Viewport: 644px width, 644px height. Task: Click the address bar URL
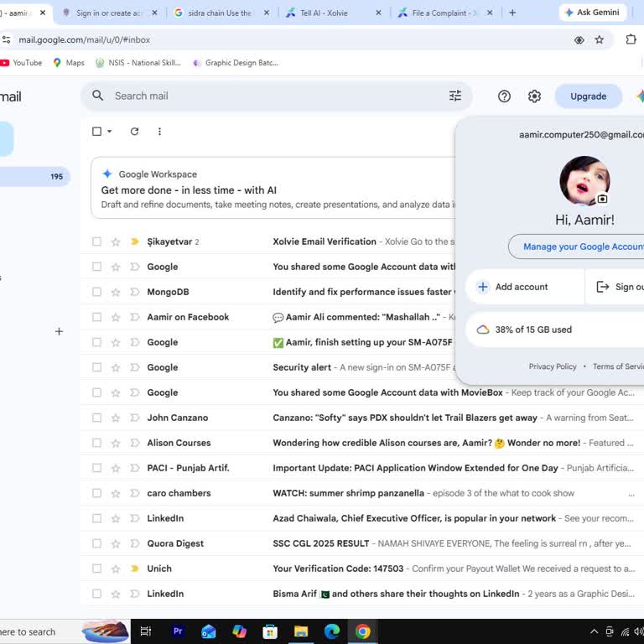point(84,40)
